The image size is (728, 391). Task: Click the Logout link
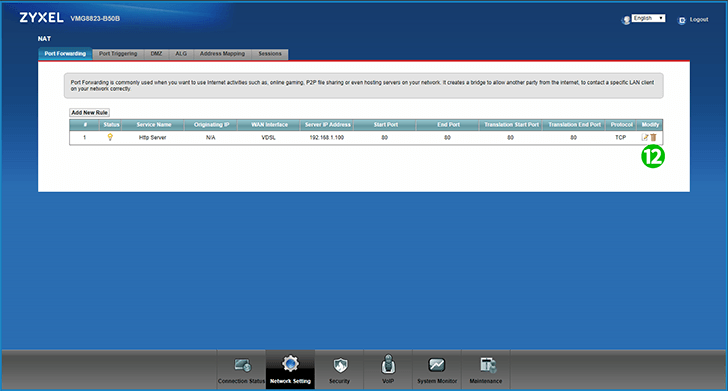[699, 20]
